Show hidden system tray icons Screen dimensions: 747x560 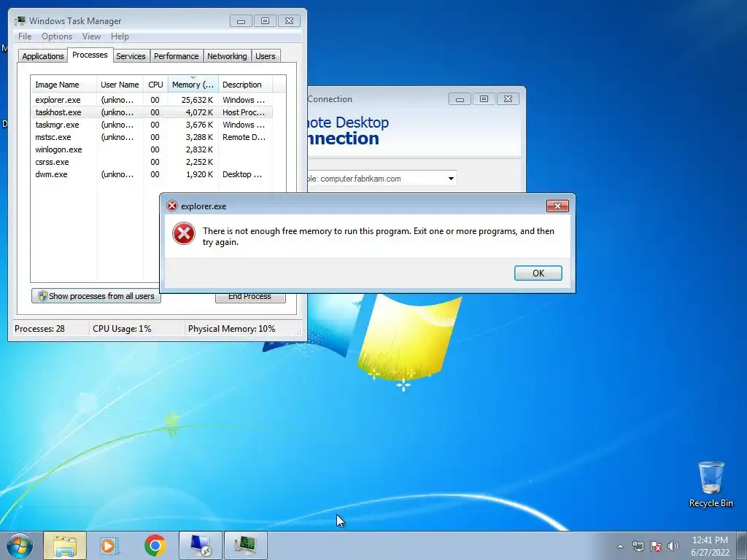[x=620, y=546]
